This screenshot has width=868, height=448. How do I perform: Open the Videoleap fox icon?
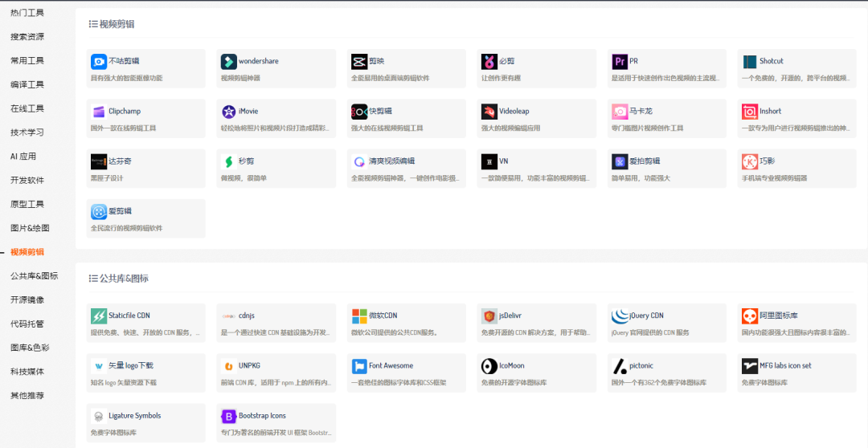click(x=489, y=112)
